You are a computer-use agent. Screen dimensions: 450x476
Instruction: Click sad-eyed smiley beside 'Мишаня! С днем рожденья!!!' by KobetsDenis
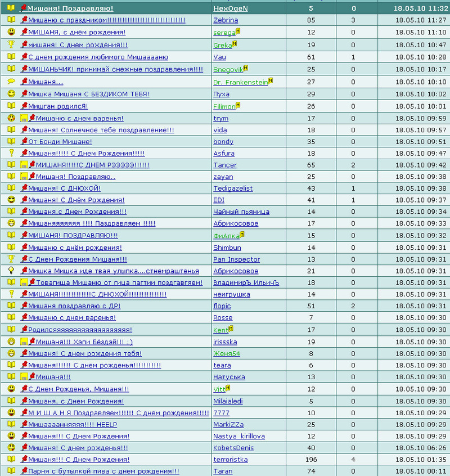tap(11, 447)
